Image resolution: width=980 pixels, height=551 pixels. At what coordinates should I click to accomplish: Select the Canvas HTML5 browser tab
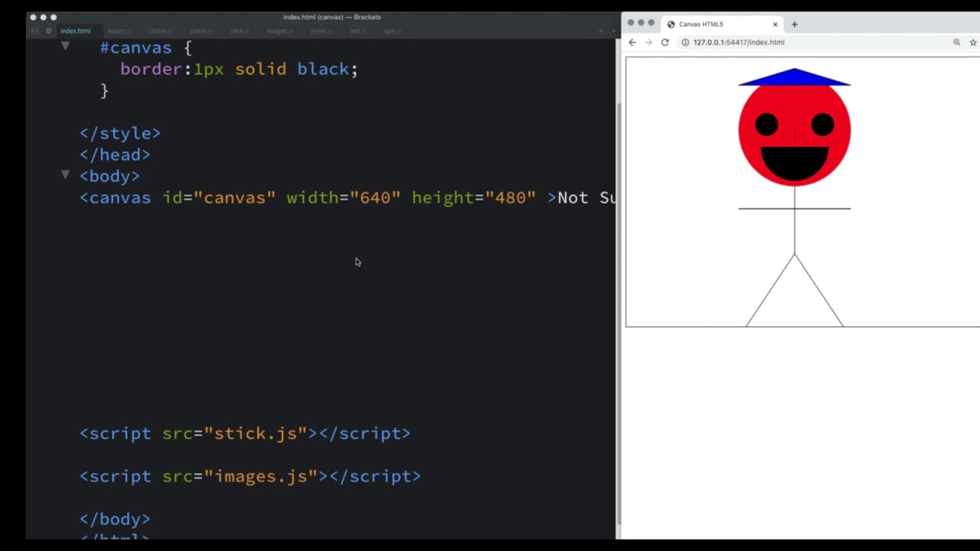(x=721, y=24)
